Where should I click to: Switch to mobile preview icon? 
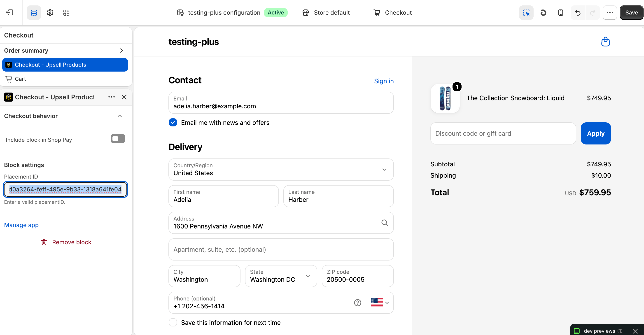click(560, 12)
